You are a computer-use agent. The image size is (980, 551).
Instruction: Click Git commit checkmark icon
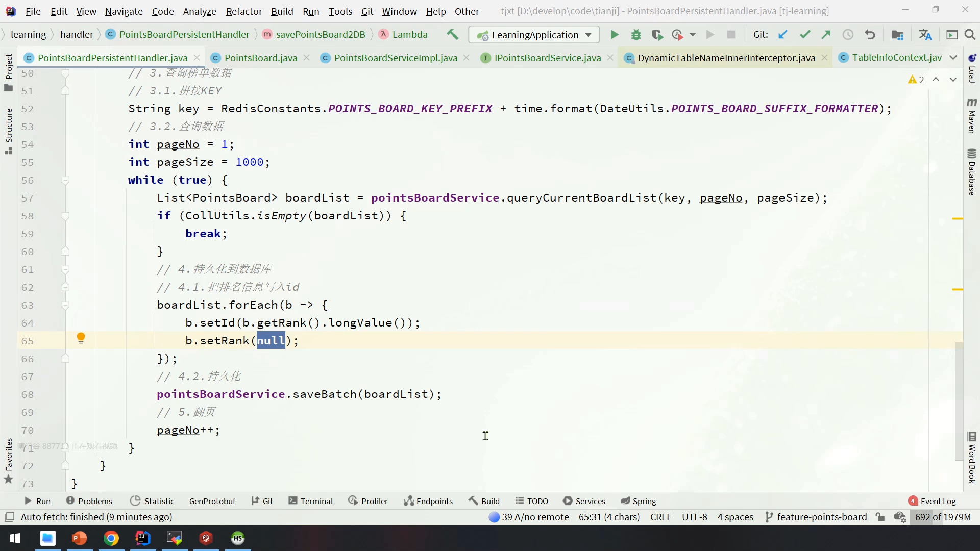coord(805,35)
